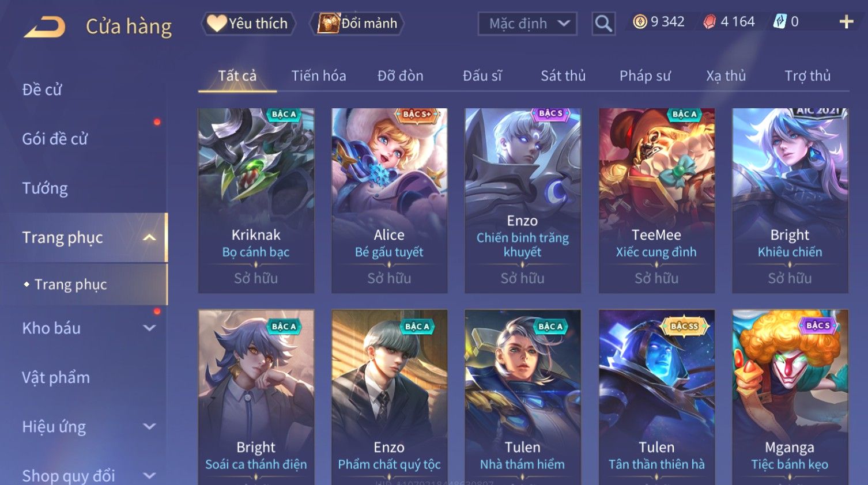This screenshot has width=868, height=485.
Task: Open the Mặc định sort dropdown
Action: [527, 24]
